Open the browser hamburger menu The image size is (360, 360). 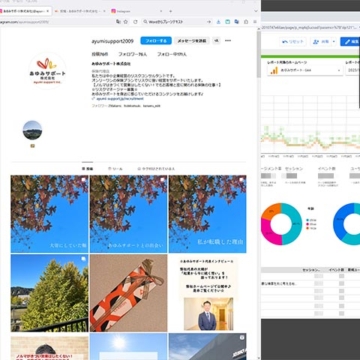255,22
